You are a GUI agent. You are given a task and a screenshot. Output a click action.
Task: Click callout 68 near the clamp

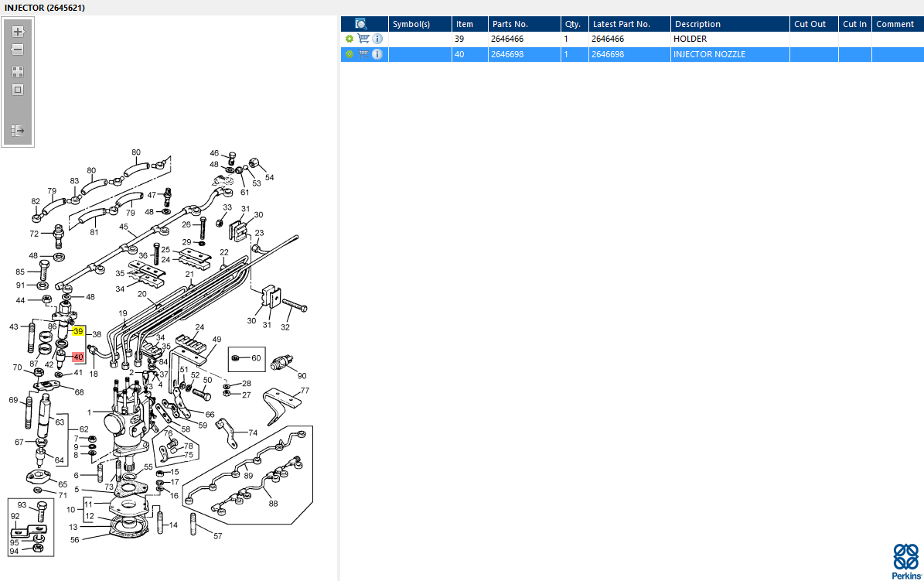pyautogui.click(x=79, y=392)
